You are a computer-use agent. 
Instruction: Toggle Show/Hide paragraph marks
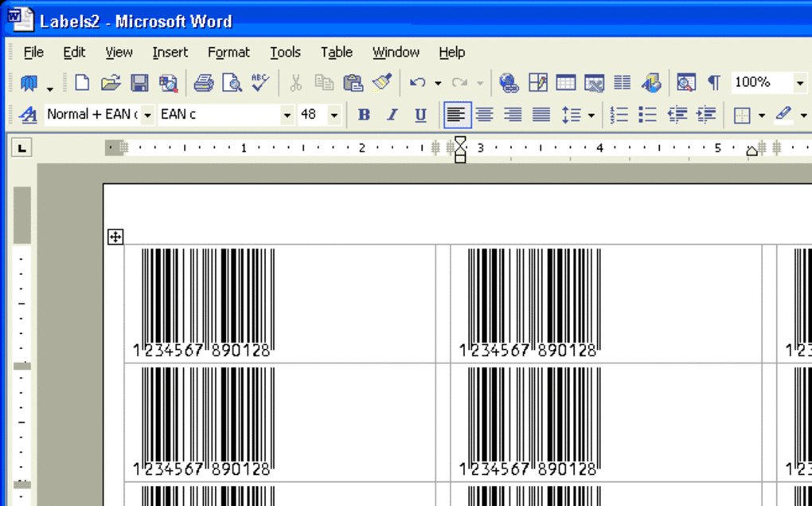tap(714, 83)
